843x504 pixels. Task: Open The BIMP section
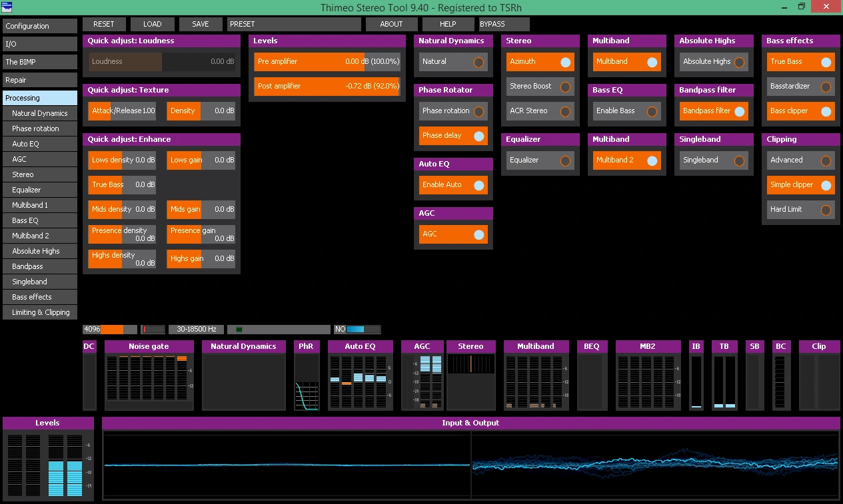pyautogui.click(x=40, y=62)
